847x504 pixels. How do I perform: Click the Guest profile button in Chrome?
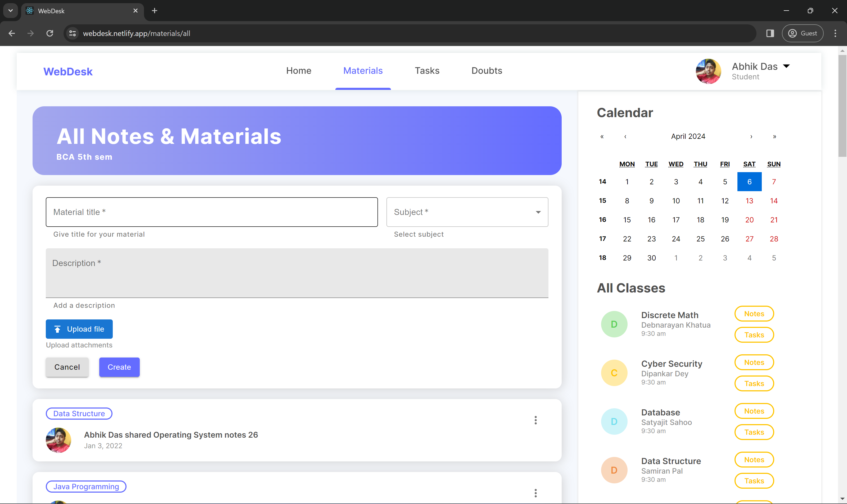(x=803, y=33)
